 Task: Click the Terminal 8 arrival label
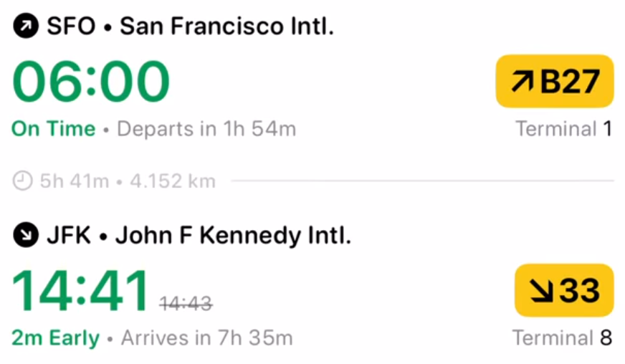tap(562, 337)
